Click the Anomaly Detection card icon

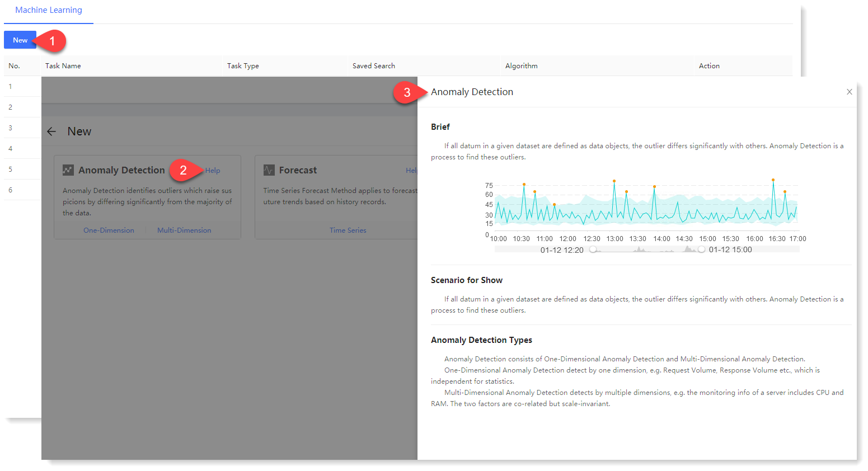point(68,170)
